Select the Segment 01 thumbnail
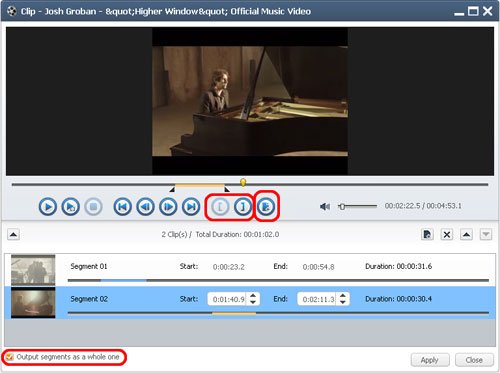Viewport: 500px width, 373px height. click(33, 270)
